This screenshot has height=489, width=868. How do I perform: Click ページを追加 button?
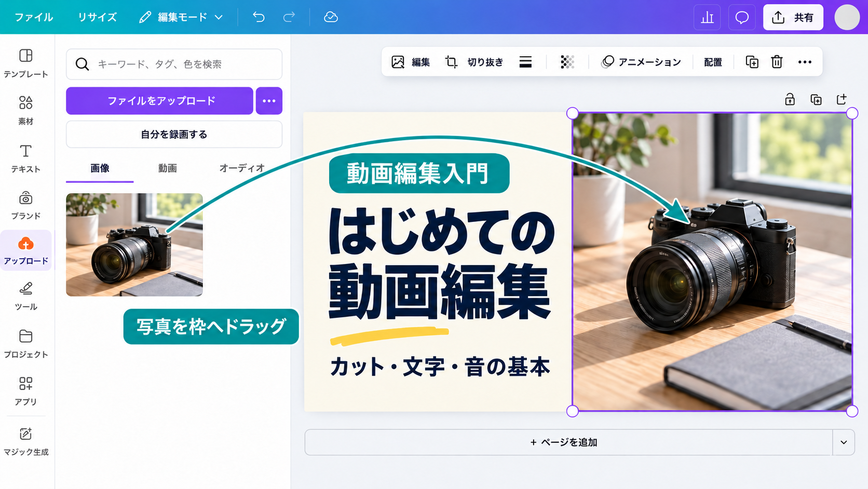(x=568, y=442)
